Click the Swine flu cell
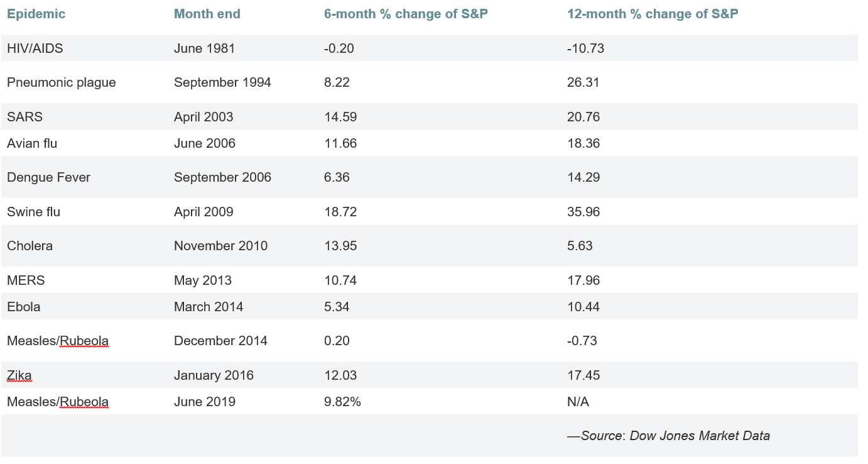Screen dimensions: 868x464 (x=33, y=212)
